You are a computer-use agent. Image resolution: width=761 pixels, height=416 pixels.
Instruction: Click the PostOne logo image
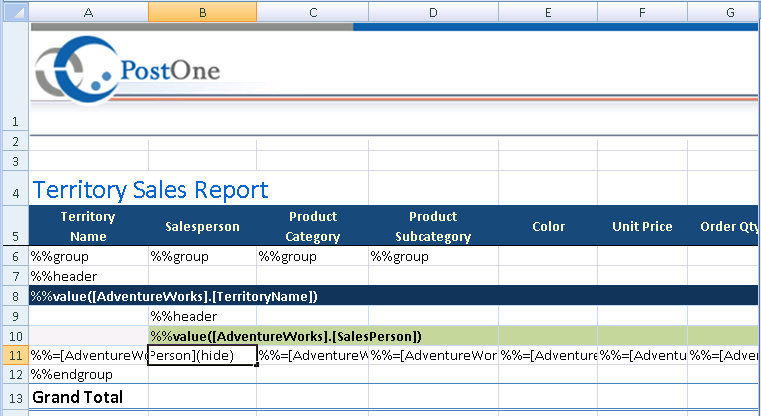tap(127, 70)
